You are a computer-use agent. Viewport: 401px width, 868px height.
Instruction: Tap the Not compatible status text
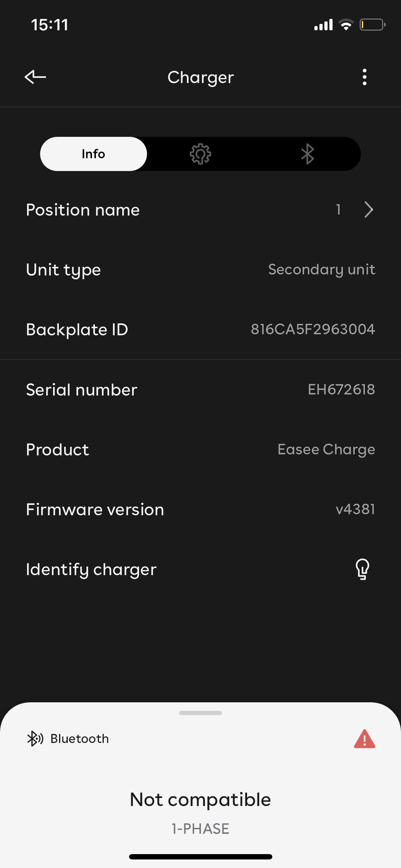click(x=200, y=800)
